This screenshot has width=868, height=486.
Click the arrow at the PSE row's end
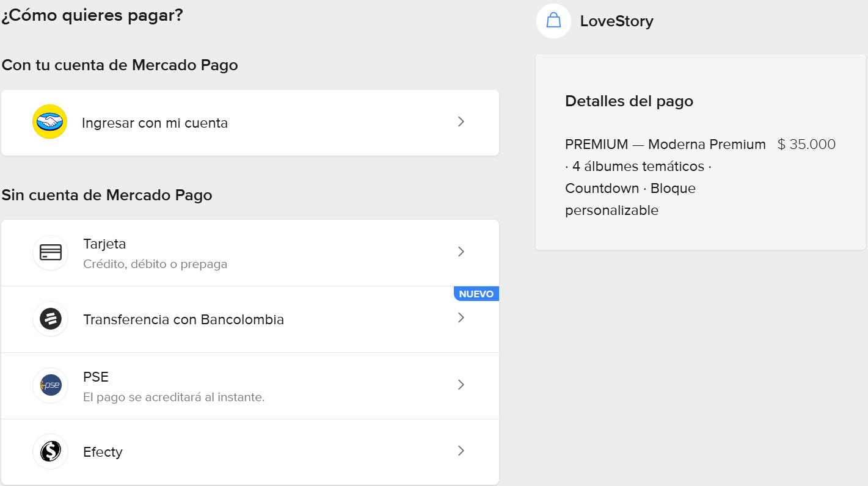[461, 385]
